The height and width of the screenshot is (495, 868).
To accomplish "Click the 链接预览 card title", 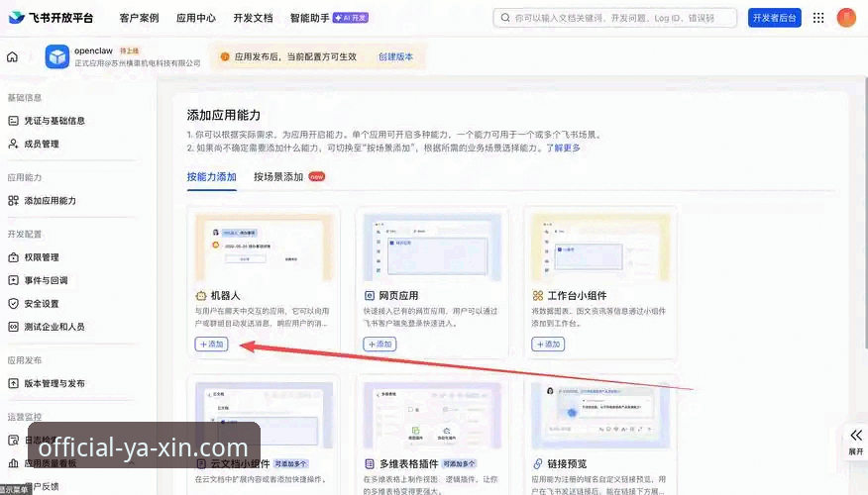I will point(568,464).
